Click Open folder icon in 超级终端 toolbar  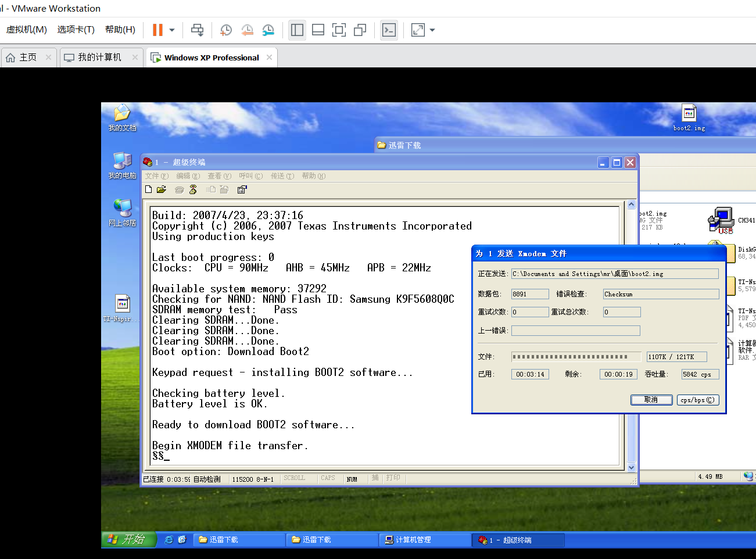[x=162, y=189]
